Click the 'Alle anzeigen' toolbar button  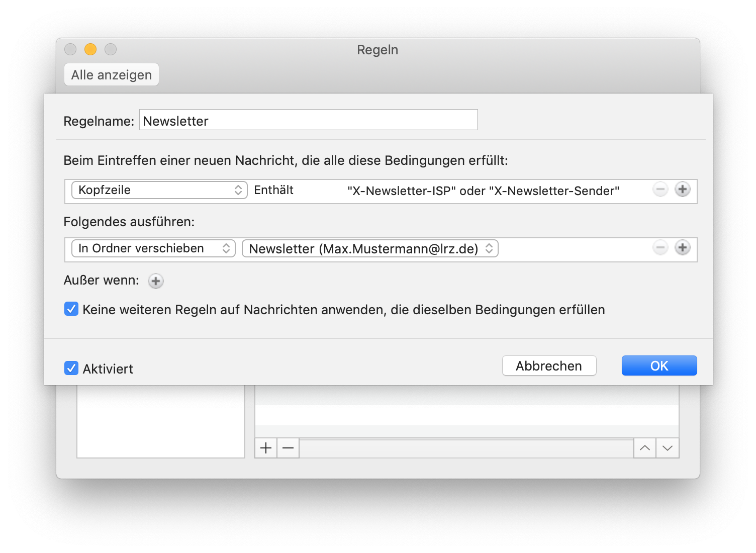[x=111, y=74]
